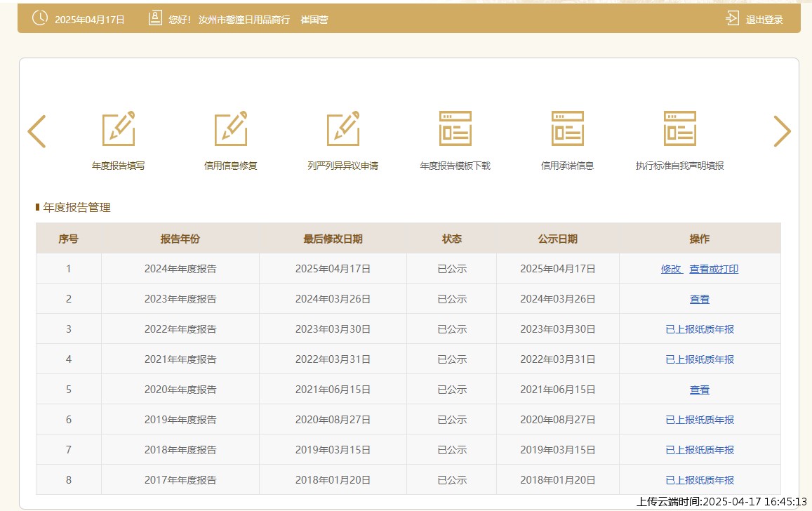Click the 公示日期 column header

(558, 239)
